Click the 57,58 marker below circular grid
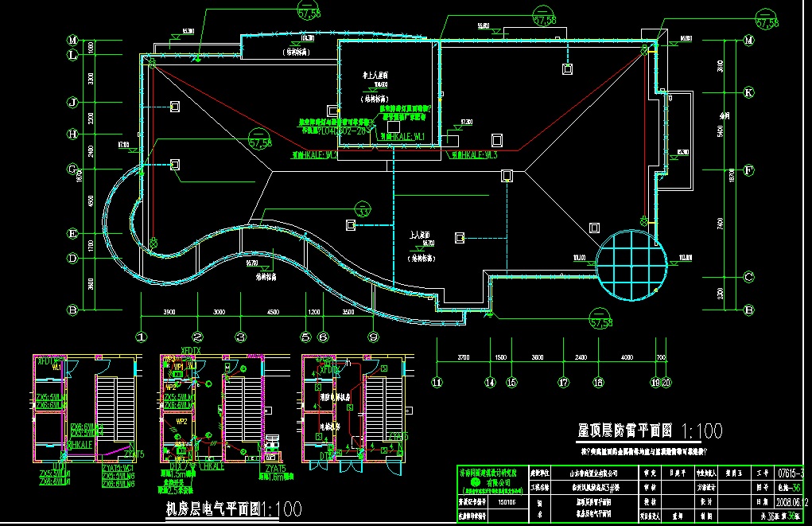Image resolution: width=812 pixels, height=526 pixels. point(604,322)
